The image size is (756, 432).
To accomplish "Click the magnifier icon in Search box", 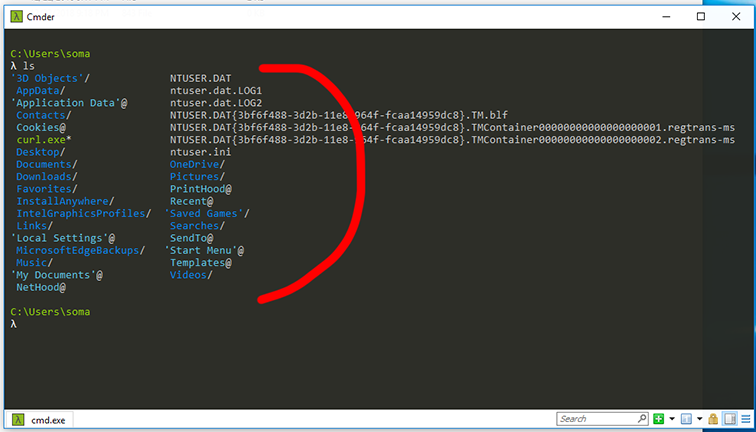I will pos(642,418).
